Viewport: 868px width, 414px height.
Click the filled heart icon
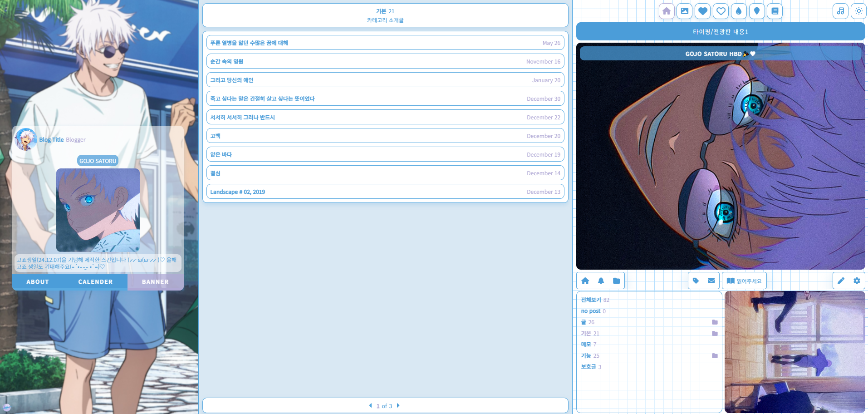coord(702,11)
